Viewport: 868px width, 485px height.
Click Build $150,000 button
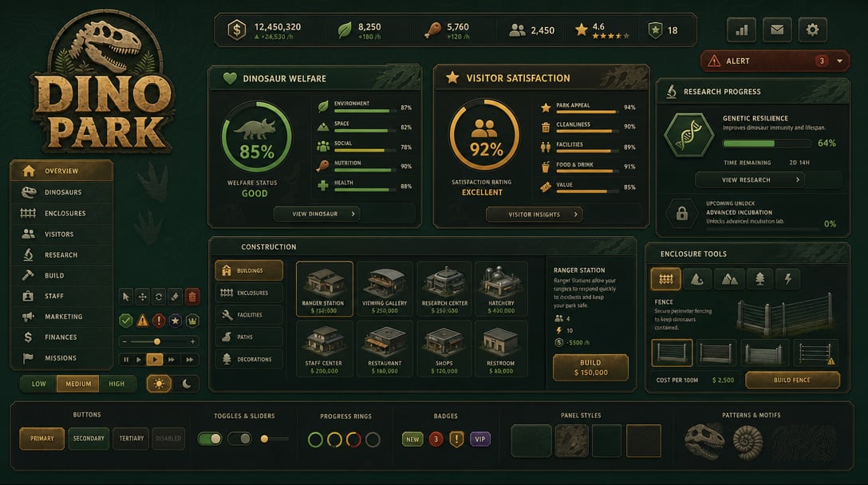[x=590, y=368]
